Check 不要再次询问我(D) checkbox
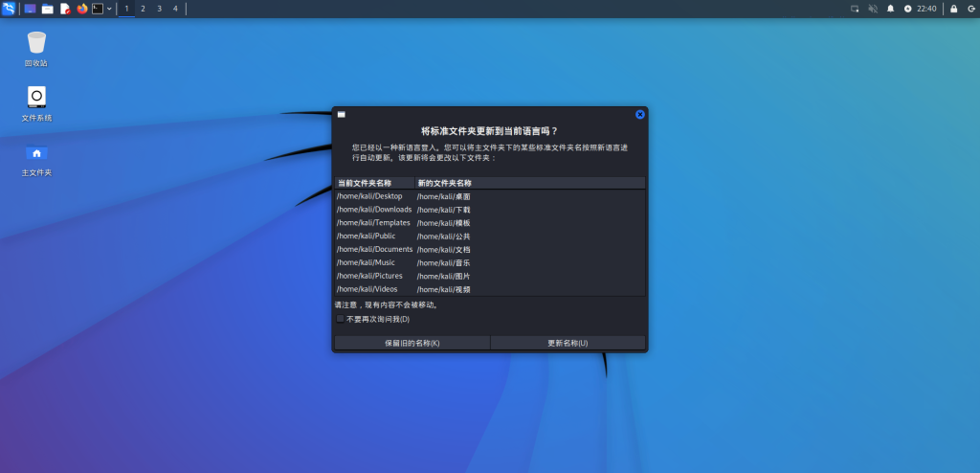 pyautogui.click(x=340, y=319)
